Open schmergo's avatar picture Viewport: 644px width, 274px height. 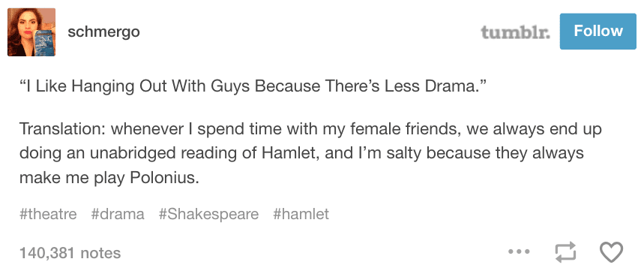click(31, 32)
